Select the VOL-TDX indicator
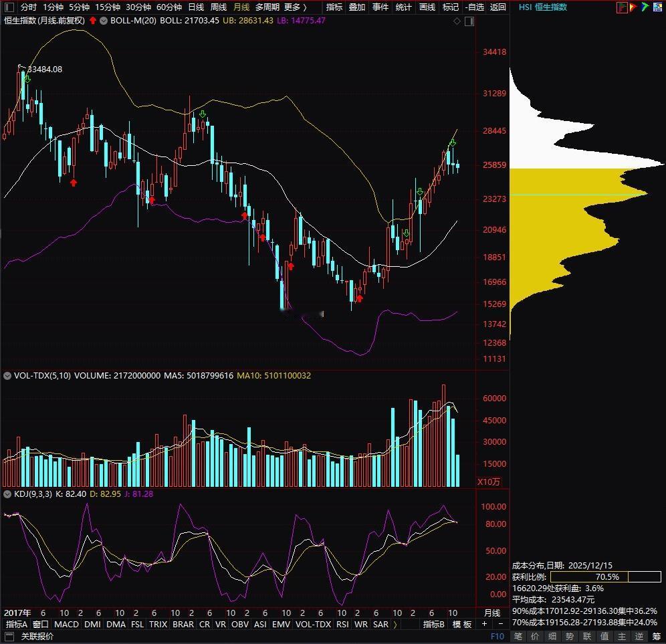The image size is (666, 644). (313, 625)
